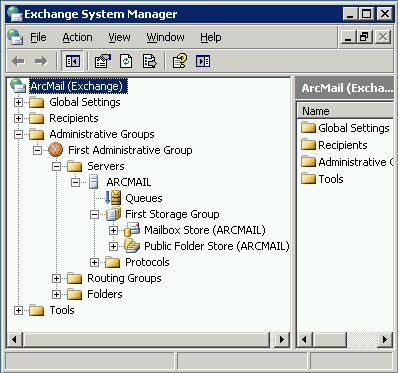This screenshot has height=373, width=398.
Task: Click Global Settings text in right pane
Action: tap(354, 128)
